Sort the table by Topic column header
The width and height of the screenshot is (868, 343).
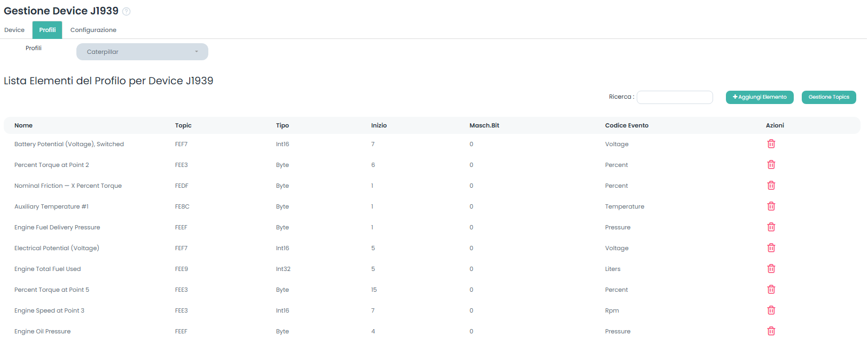183,125
